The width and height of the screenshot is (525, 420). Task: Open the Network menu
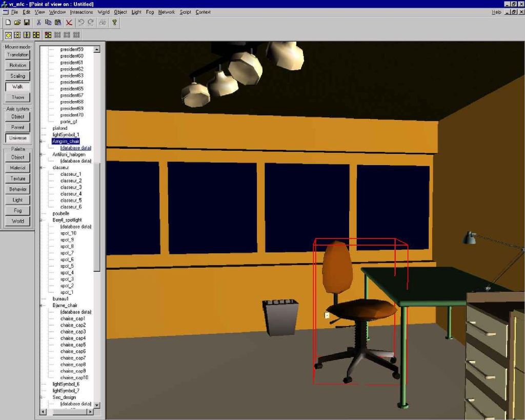coord(166,12)
